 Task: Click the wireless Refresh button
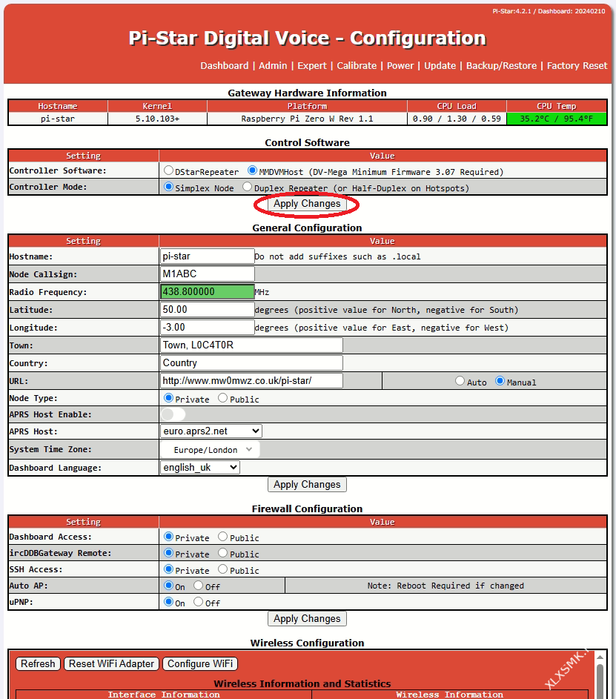pyautogui.click(x=38, y=663)
